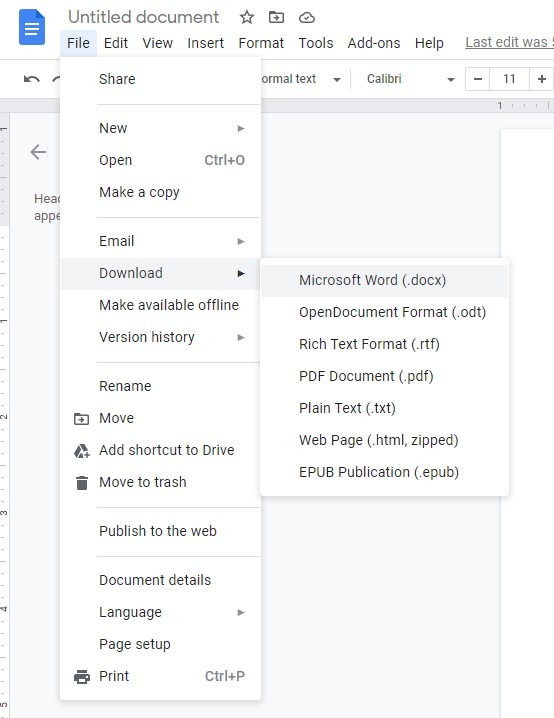This screenshot has height=718, width=554.
Task: Click the undo arrow in toolbar
Action: [32, 79]
